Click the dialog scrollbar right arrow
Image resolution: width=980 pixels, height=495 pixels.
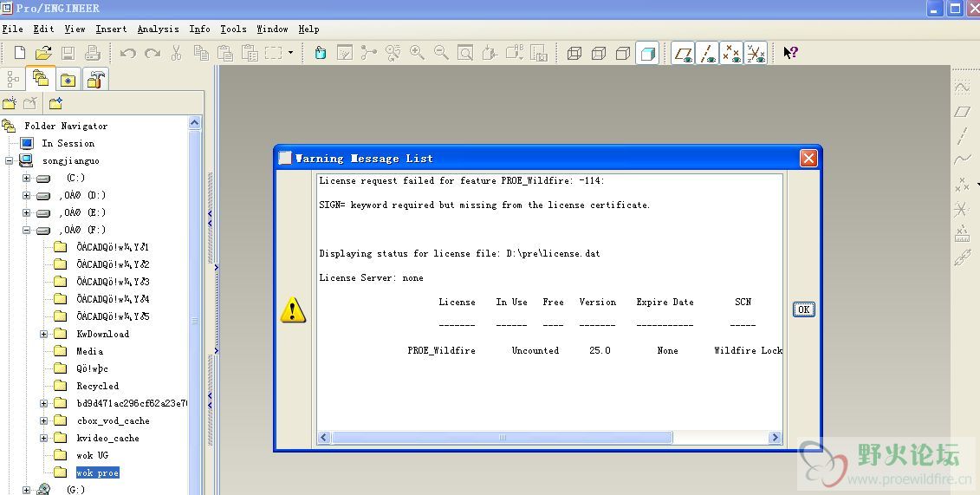point(775,438)
